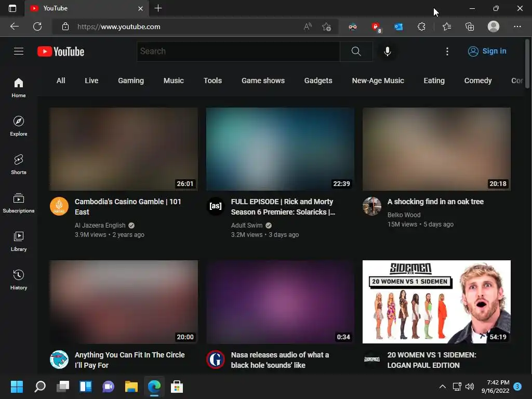Click the Belko Wood channel avatar
The width and height of the screenshot is (532, 399).
point(372,206)
